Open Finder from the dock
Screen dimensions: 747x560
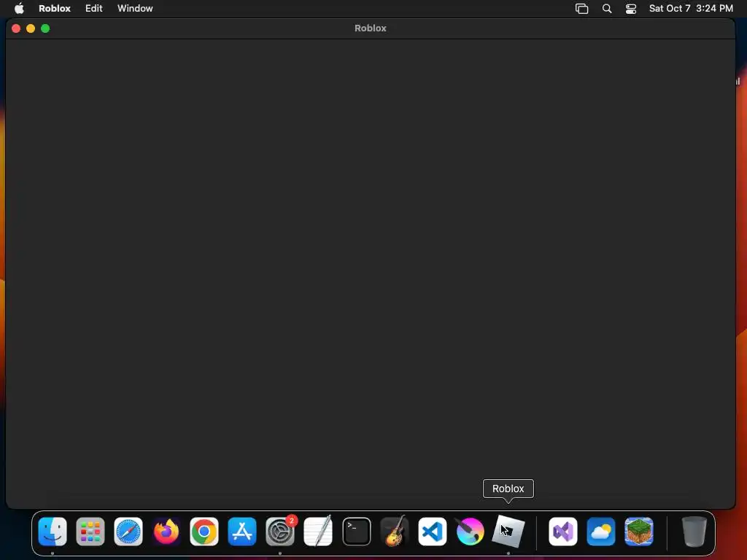pyautogui.click(x=53, y=532)
